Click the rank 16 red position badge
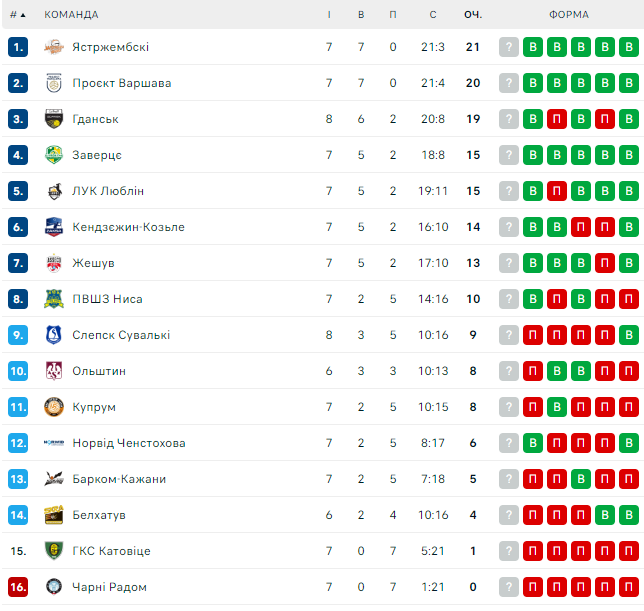The height and width of the screenshot is (611, 644). pyautogui.click(x=18, y=587)
